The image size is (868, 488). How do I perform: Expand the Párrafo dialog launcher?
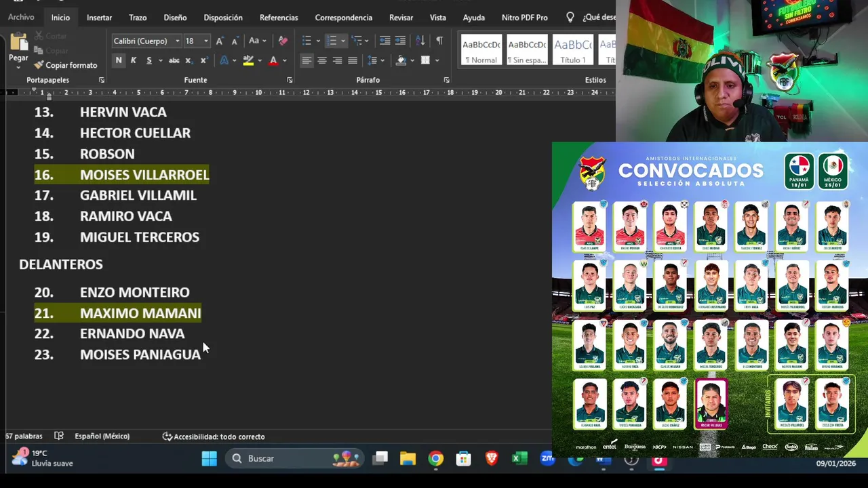446,80
